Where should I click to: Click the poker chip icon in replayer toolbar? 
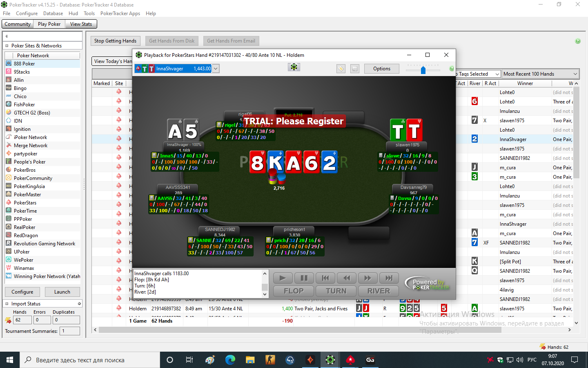[294, 67]
